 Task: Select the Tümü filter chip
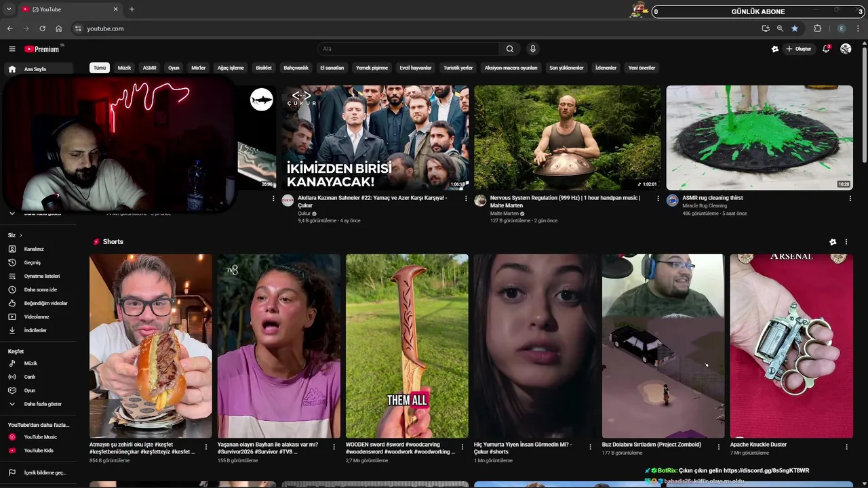tap(100, 68)
